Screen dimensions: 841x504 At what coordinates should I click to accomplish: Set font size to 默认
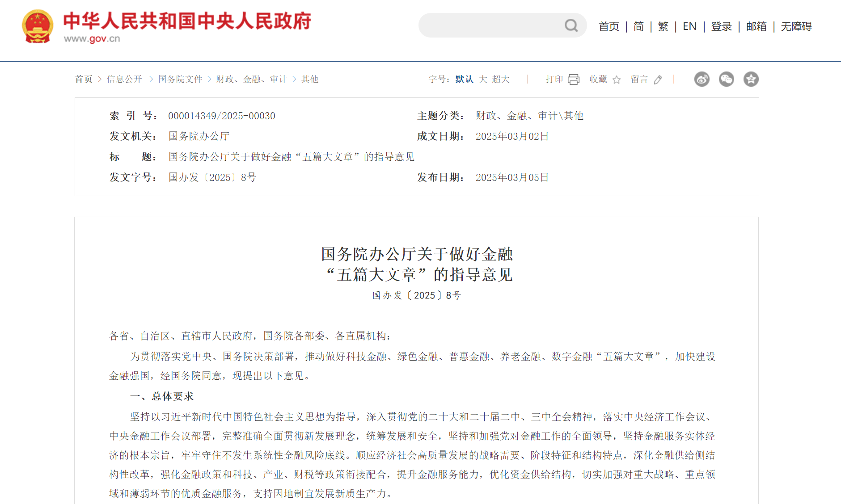[x=464, y=79]
